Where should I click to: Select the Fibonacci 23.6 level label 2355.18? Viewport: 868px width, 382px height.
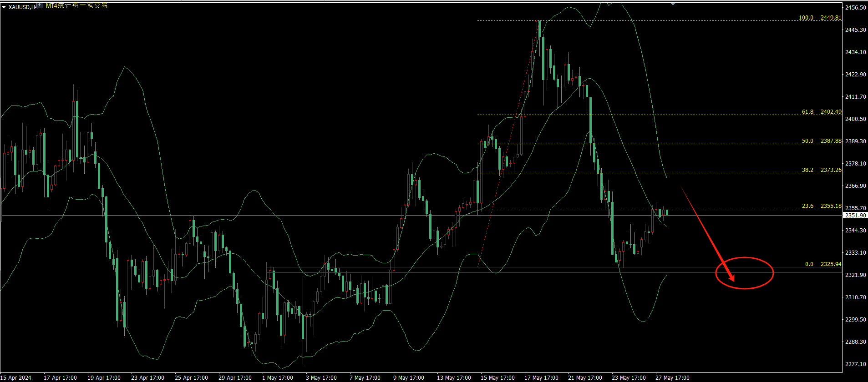[822, 206]
